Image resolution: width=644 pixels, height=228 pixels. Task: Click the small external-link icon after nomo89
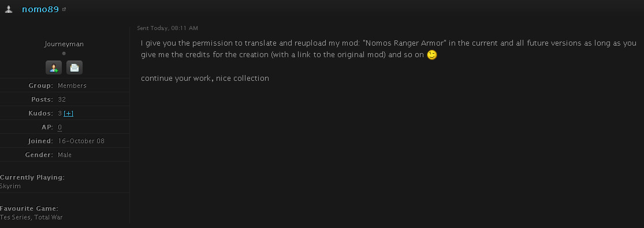coord(64,9)
